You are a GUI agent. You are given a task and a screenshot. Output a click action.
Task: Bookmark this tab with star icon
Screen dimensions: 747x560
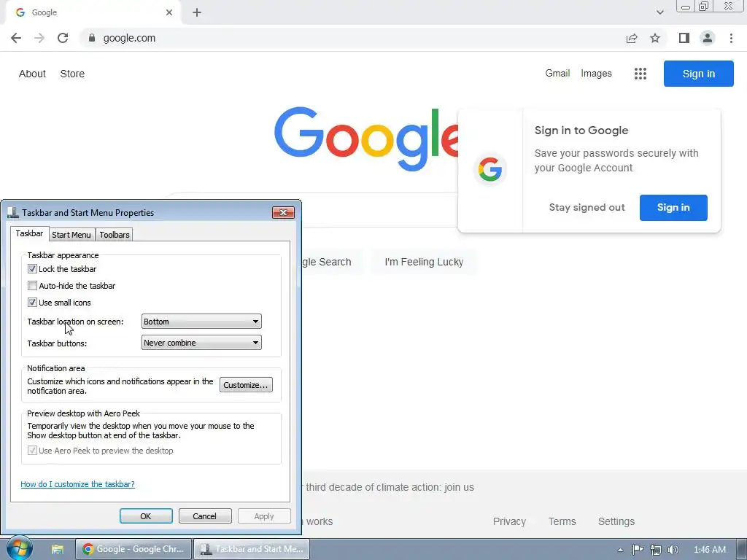click(x=655, y=38)
